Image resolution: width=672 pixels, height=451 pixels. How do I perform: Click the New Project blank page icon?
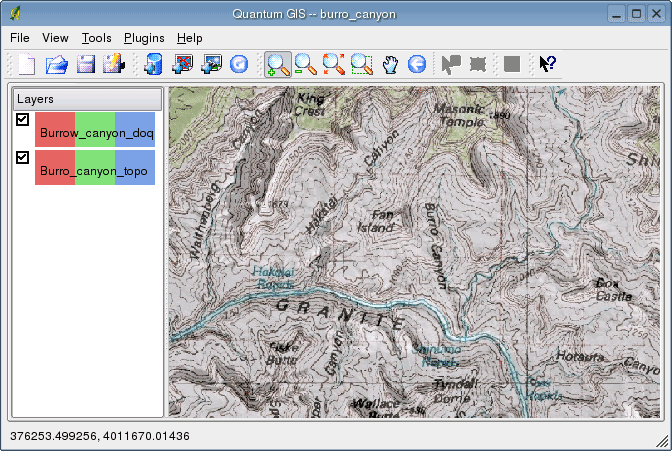click(27, 65)
